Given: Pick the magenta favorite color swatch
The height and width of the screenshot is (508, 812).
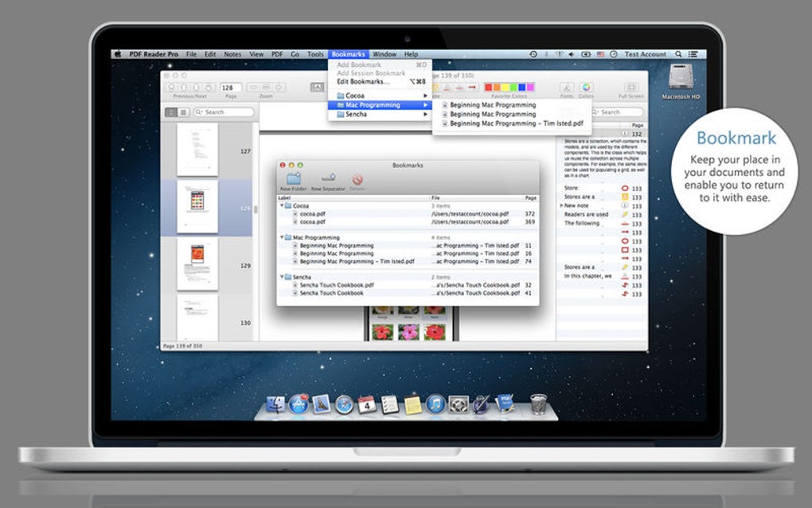Looking at the screenshot, I should pos(529,88).
